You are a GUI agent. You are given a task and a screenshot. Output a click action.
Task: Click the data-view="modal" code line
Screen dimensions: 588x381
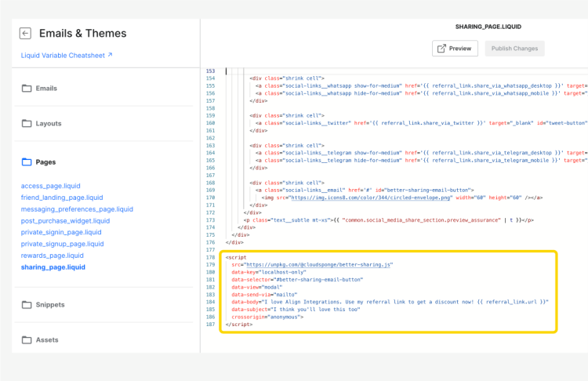click(x=257, y=287)
